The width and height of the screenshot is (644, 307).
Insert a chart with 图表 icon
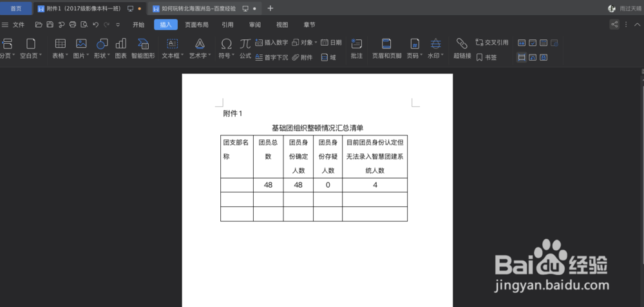[121, 49]
